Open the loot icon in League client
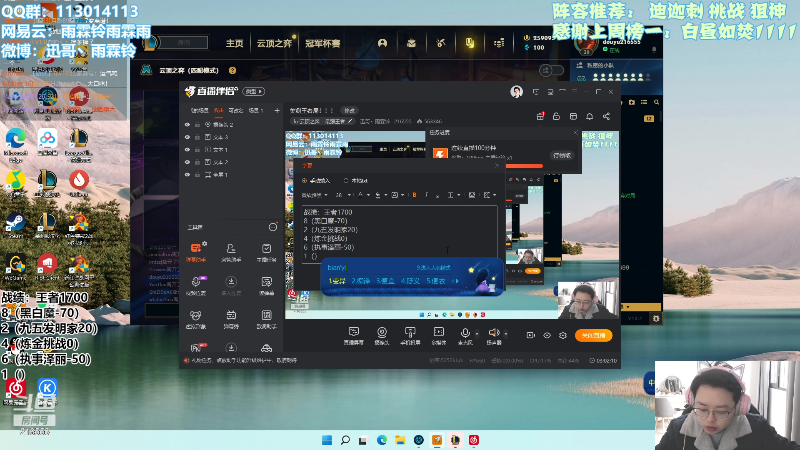Viewport: 800px width, 450px height. [x=441, y=43]
